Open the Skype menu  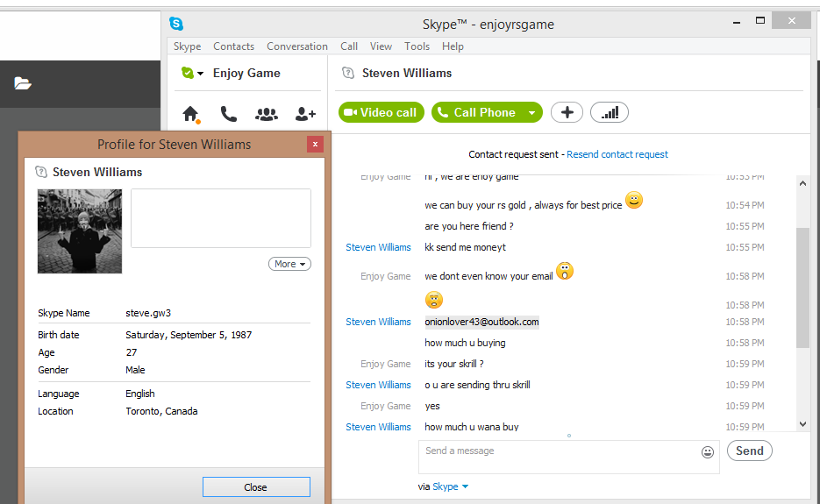point(187,46)
